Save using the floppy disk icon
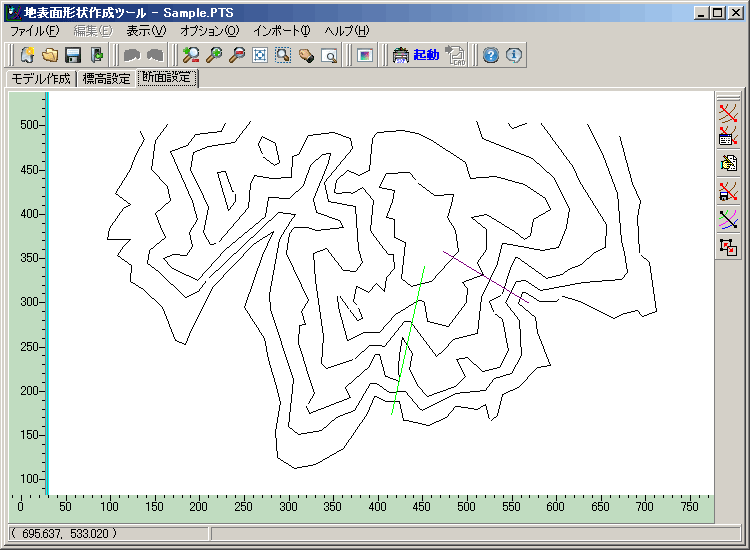The image size is (750, 550). [x=73, y=55]
